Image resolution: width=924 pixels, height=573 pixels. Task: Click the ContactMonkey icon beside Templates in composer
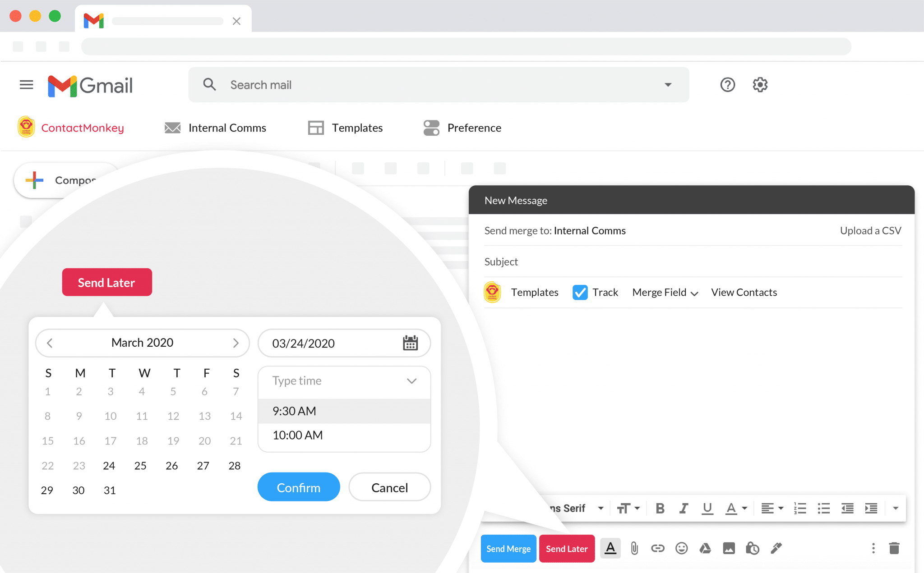coord(492,292)
